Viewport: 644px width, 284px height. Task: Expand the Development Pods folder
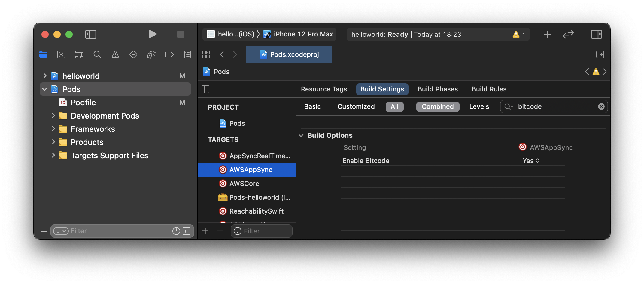[53, 116]
